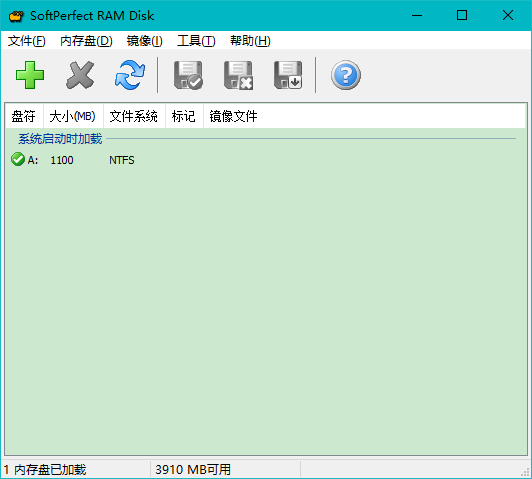Open the 镜像(I) menu
The height and width of the screenshot is (479, 532).
(145, 41)
